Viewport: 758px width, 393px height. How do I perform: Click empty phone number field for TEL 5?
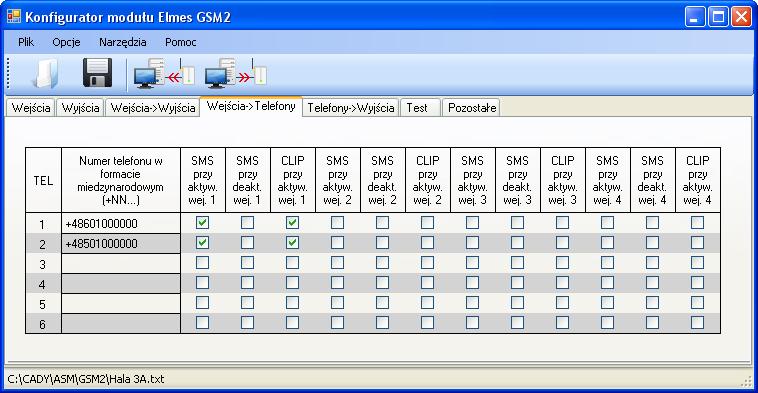point(121,304)
